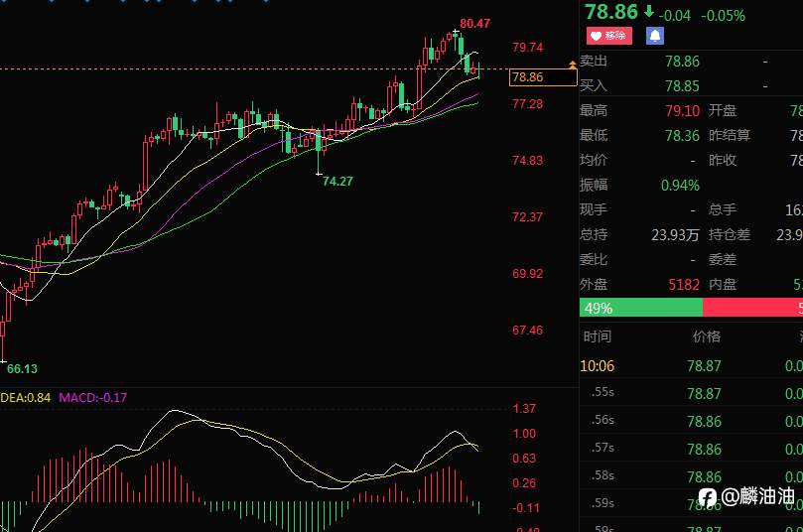Click the 77.28 price axis label
This screenshot has width=803, height=532.
527,104
